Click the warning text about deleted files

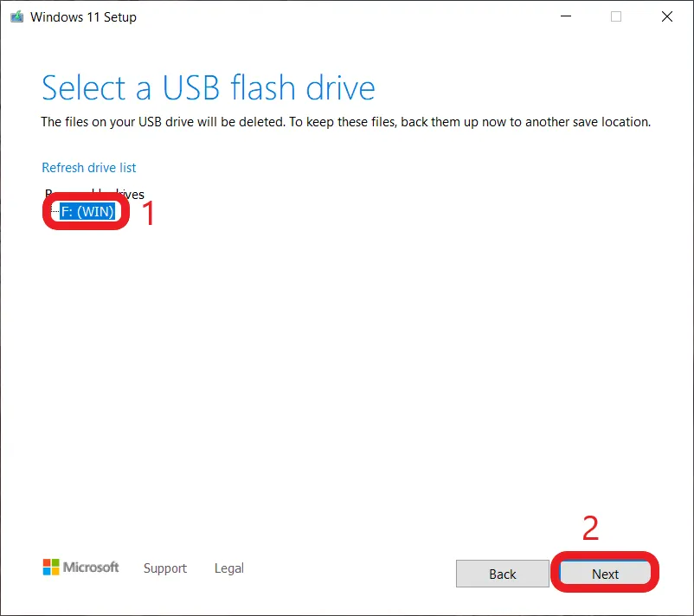[x=345, y=122]
